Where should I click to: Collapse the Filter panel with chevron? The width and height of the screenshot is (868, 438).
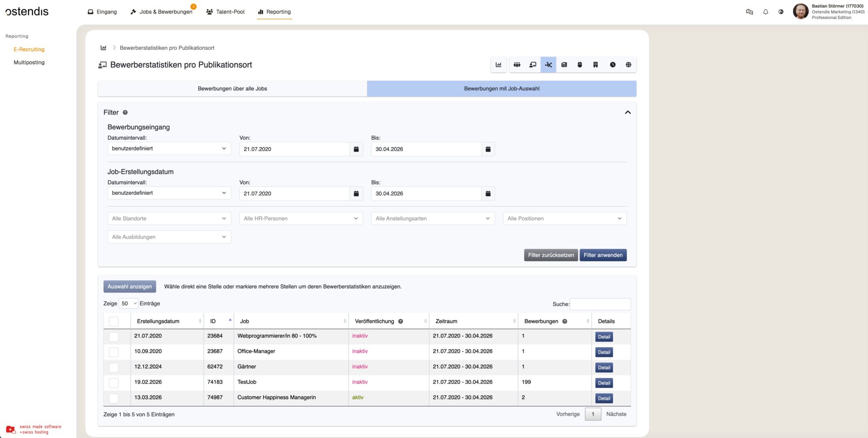click(627, 112)
